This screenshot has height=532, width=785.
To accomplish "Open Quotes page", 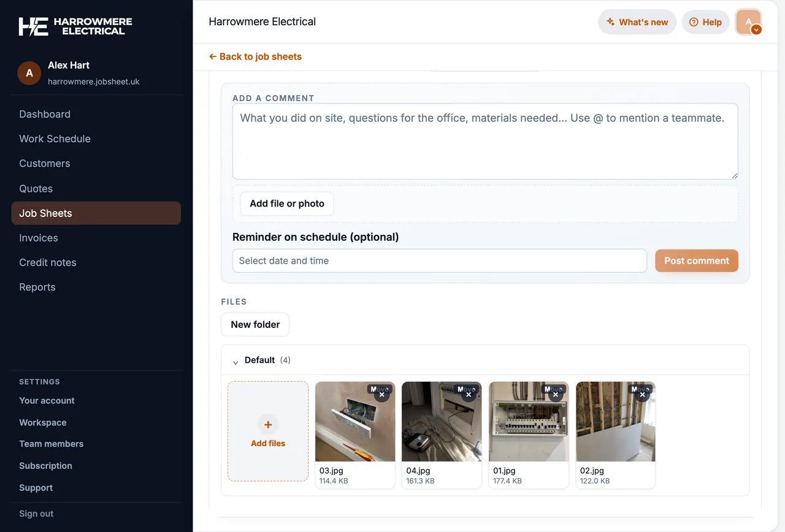I will pos(36,189).
